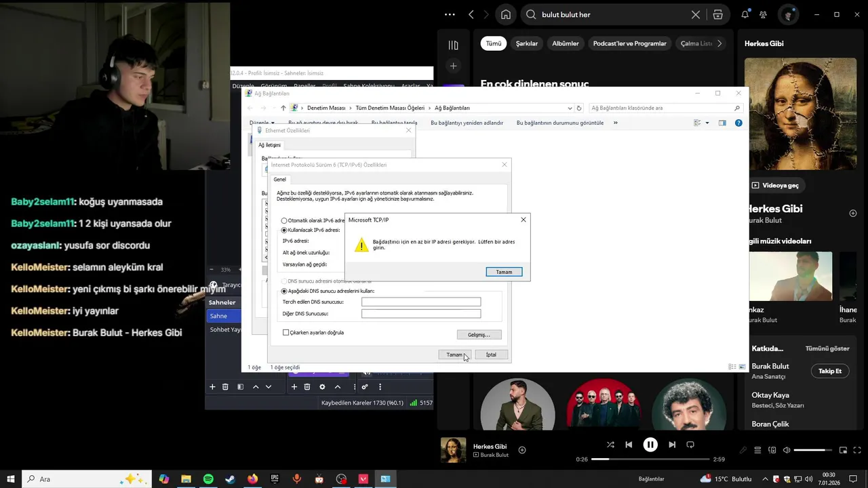Click Tercih edilen DNS sunucusu field
The height and width of the screenshot is (488, 868).
421,302
